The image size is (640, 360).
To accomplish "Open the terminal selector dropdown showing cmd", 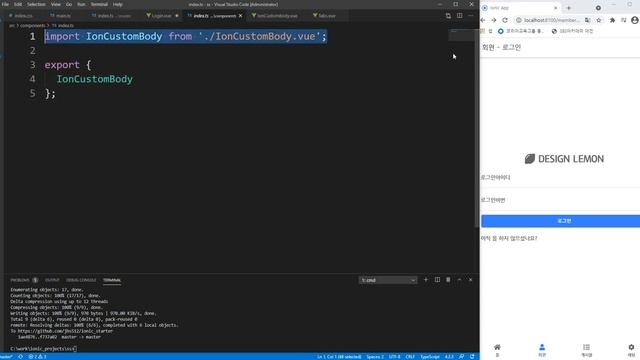I will [388, 280].
